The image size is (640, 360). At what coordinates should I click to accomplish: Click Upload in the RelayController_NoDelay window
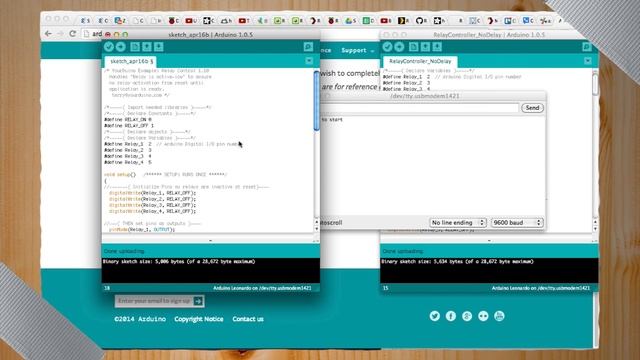click(399, 47)
